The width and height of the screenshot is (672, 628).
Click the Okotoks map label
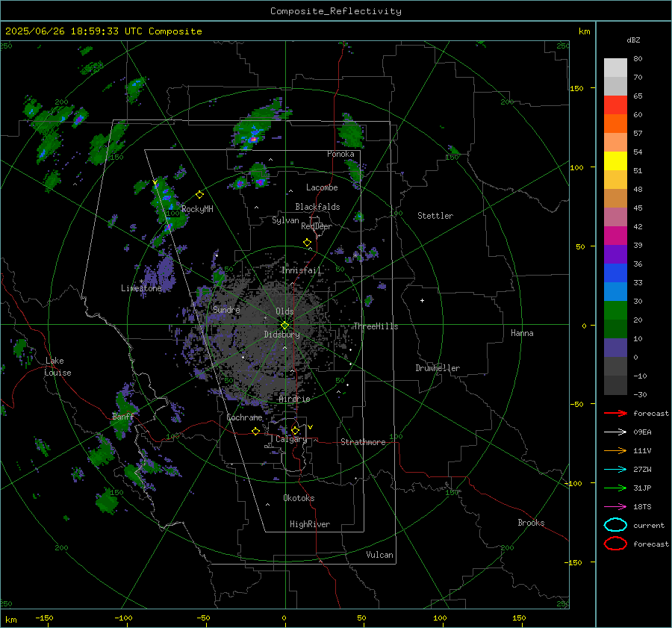click(x=299, y=498)
